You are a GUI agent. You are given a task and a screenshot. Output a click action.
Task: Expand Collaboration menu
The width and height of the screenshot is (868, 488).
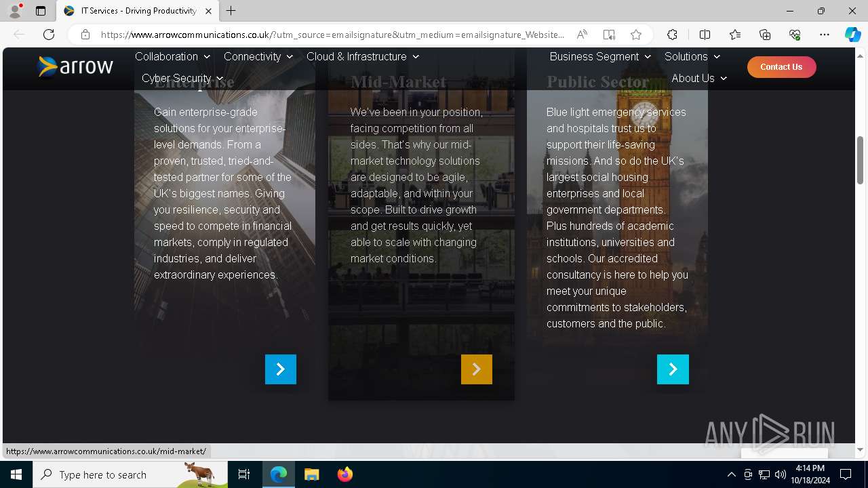pyautogui.click(x=173, y=56)
